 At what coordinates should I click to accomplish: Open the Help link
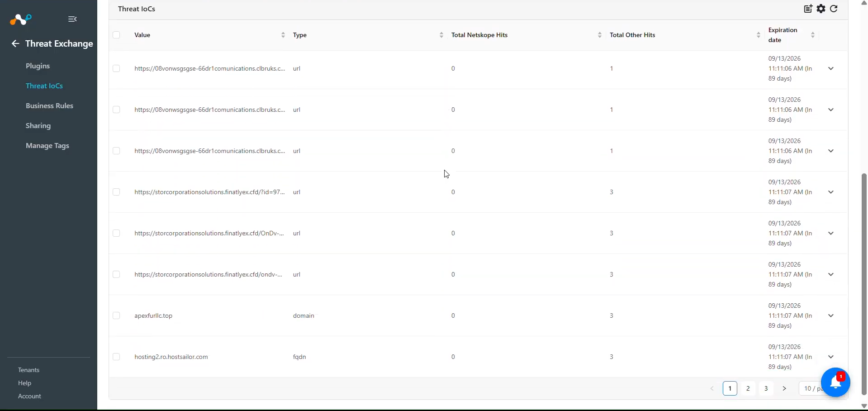(25, 383)
